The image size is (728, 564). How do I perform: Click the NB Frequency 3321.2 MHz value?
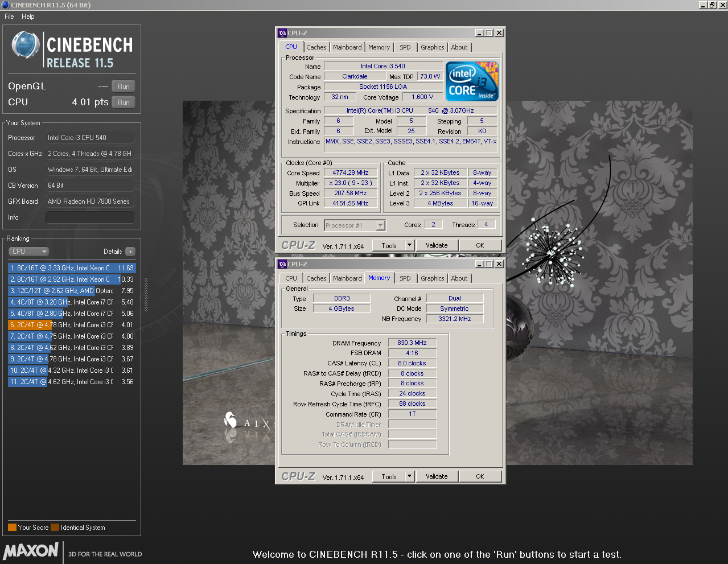point(455,319)
